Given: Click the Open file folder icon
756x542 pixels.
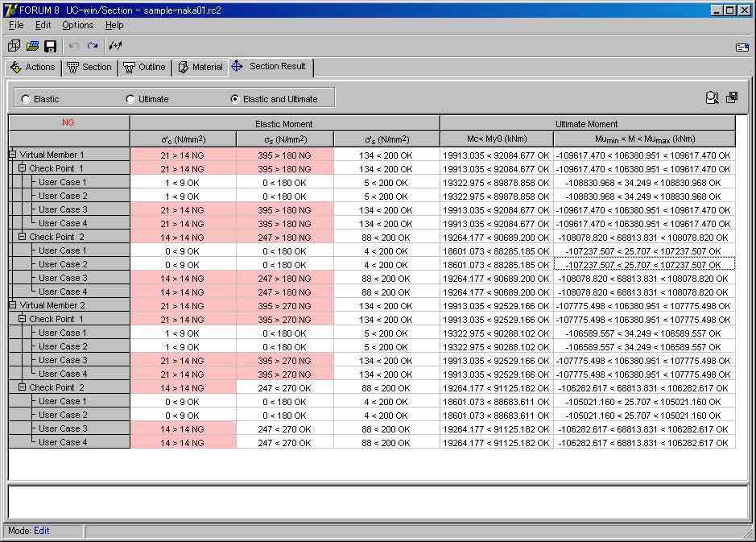Looking at the screenshot, I should coord(32,46).
